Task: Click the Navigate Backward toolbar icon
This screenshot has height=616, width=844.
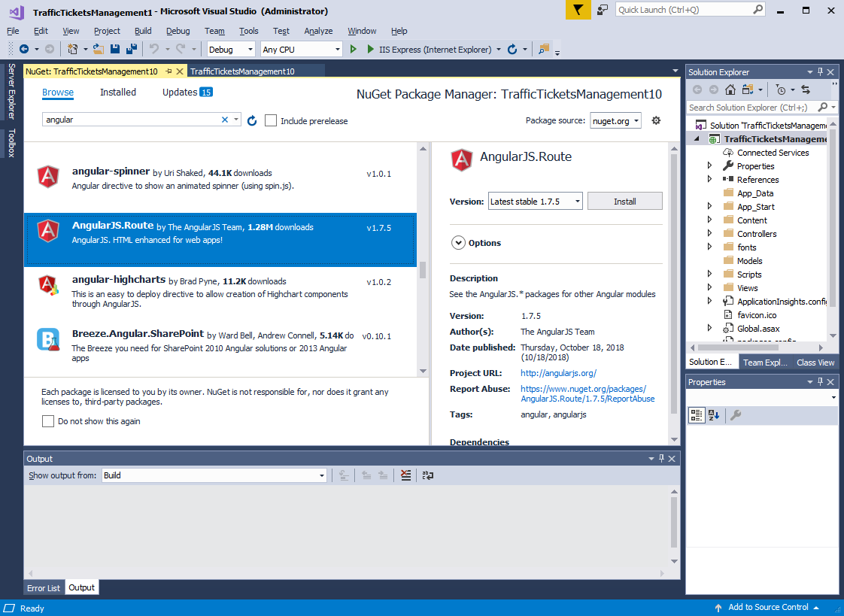Action: click(x=23, y=49)
